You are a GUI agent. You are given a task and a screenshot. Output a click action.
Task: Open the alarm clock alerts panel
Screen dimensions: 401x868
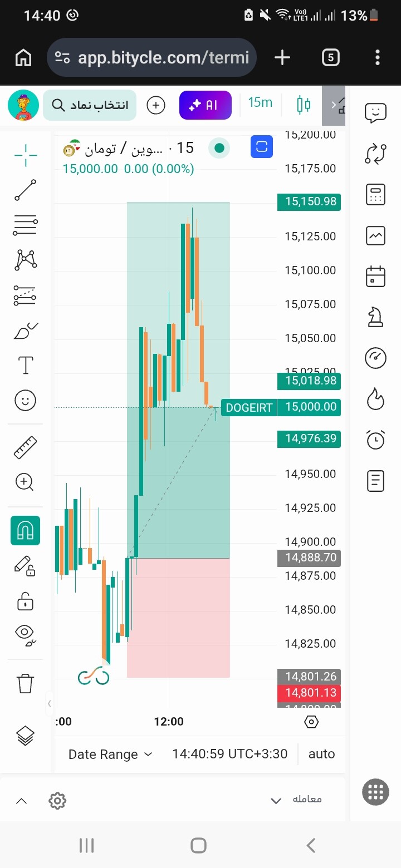[375, 439]
